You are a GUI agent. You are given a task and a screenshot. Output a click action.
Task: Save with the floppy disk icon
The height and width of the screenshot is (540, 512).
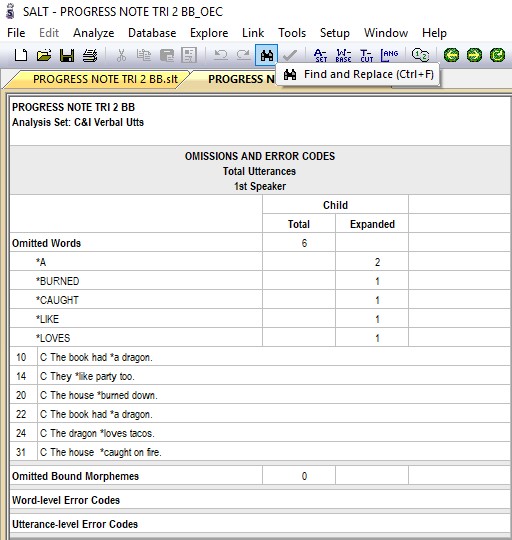(x=67, y=55)
